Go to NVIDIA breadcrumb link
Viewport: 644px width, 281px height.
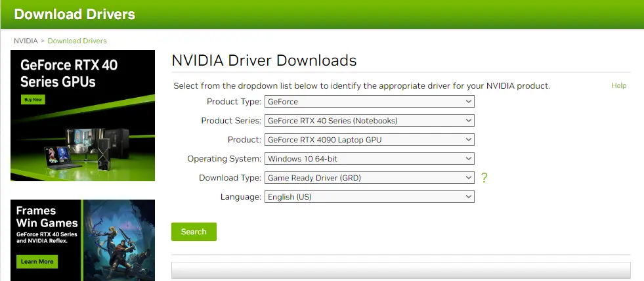(x=26, y=41)
